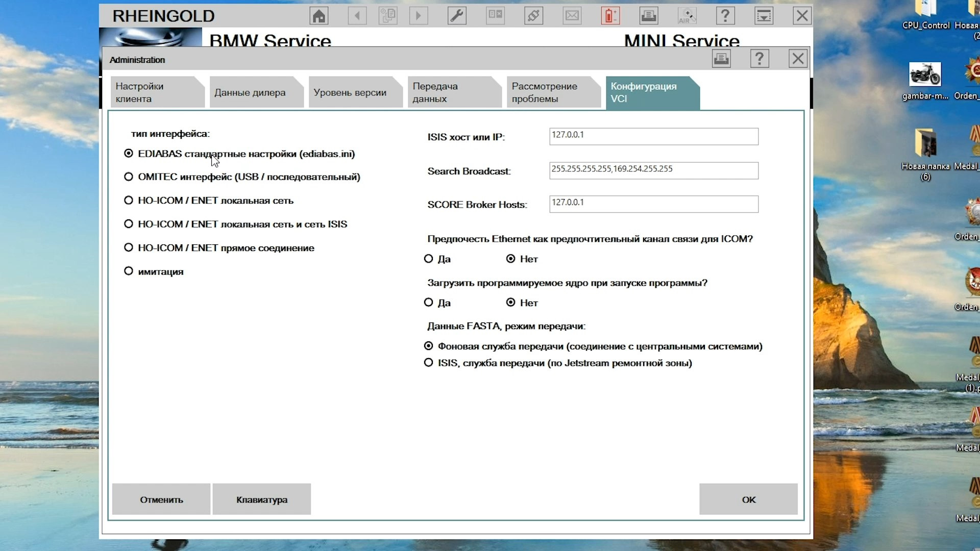Click the Administration dialog help icon
Image resolution: width=980 pixels, height=551 pixels.
point(759,59)
